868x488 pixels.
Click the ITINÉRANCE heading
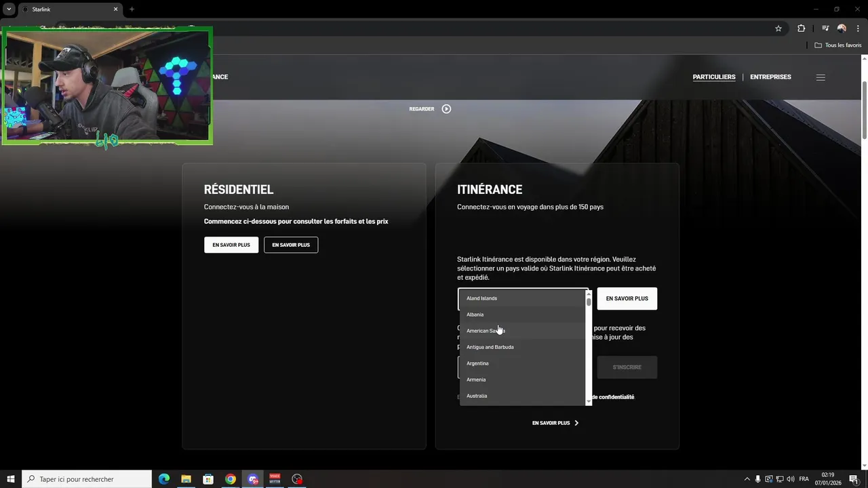coord(490,190)
